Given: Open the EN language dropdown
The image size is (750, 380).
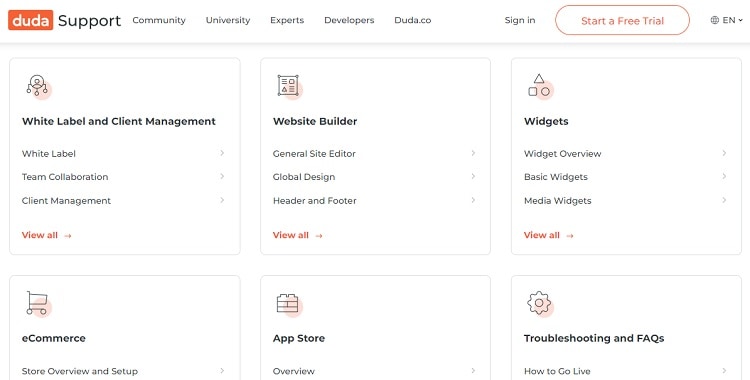Looking at the screenshot, I should click(x=727, y=20).
